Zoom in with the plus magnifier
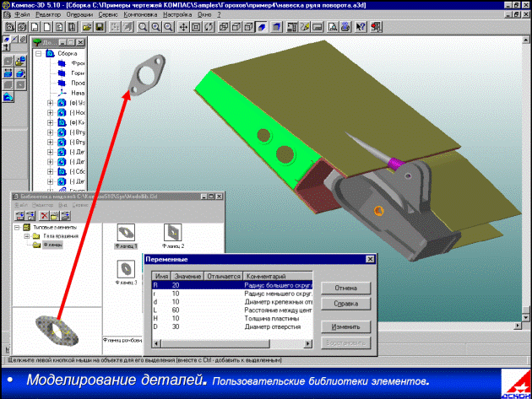532x399 pixels. (x=155, y=27)
